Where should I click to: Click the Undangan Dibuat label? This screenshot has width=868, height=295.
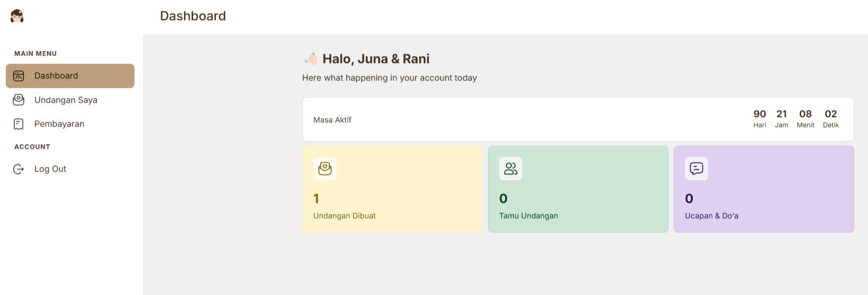pos(345,216)
